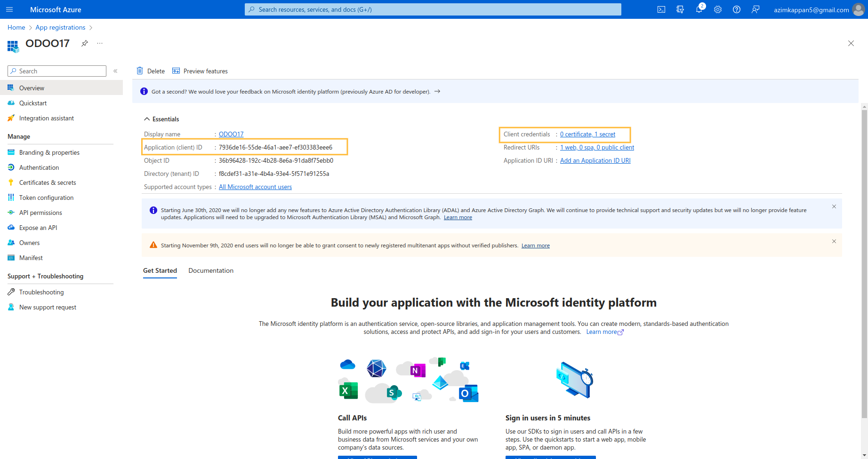Image resolution: width=868 pixels, height=459 pixels.
Task: Collapse the Essentials section
Action: (x=147, y=119)
